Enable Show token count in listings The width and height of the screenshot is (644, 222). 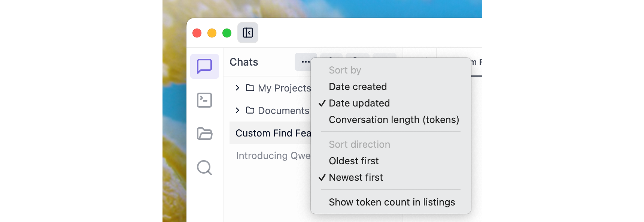(x=392, y=202)
